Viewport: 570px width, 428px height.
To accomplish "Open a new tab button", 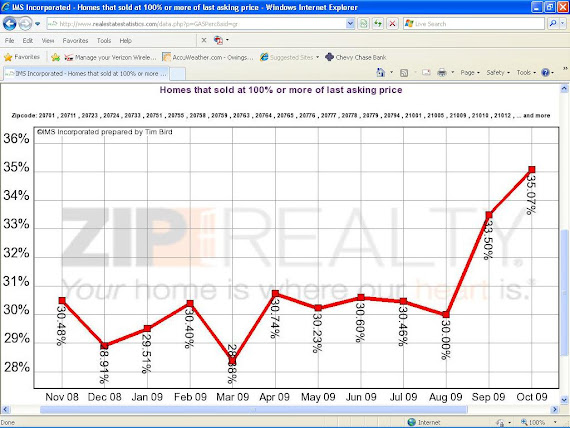I will click(177, 74).
